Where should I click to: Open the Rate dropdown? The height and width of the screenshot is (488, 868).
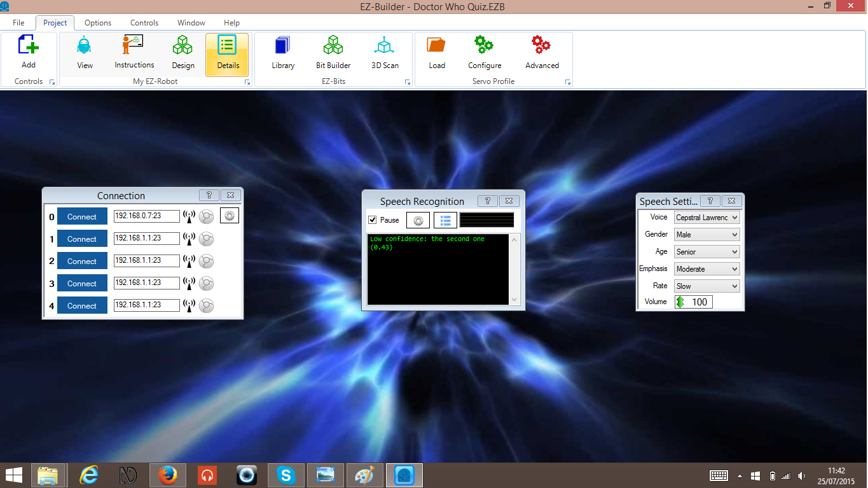pos(707,286)
